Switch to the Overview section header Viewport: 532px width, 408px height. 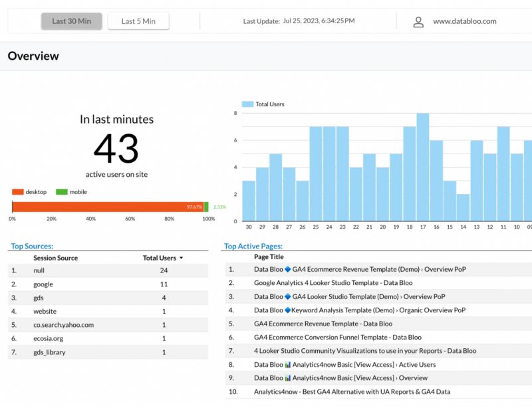point(33,56)
